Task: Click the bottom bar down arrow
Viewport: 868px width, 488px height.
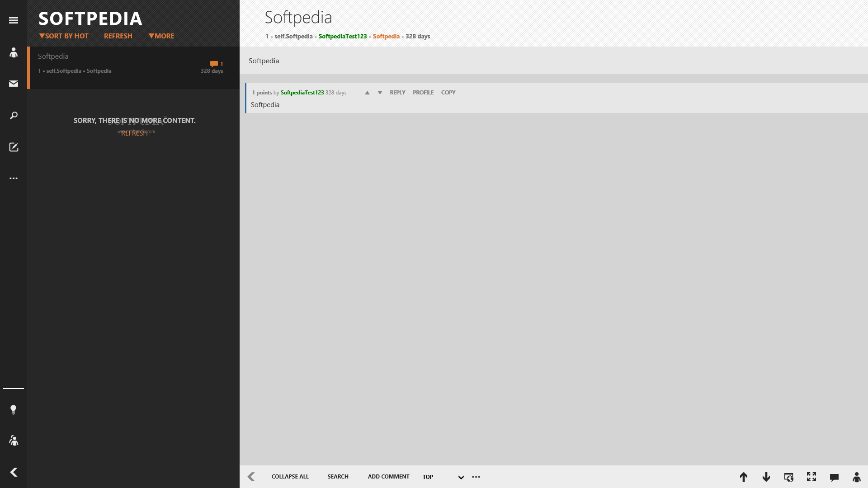Action: click(x=766, y=477)
